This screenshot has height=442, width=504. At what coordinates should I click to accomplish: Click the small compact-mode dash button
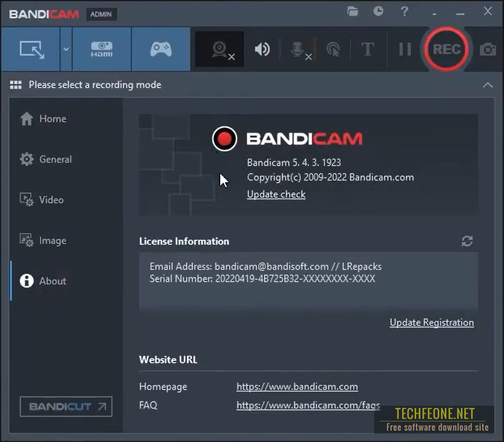434,14
